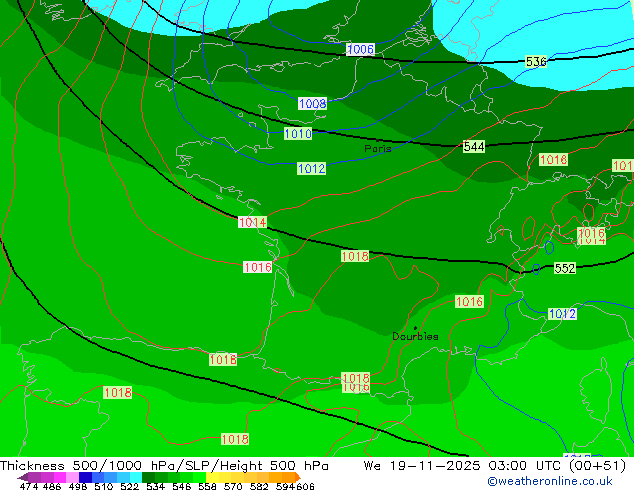Click the 474 value under the color scale
Screen dimensions: 634x490
pyautogui.click(x=29, y=486)
